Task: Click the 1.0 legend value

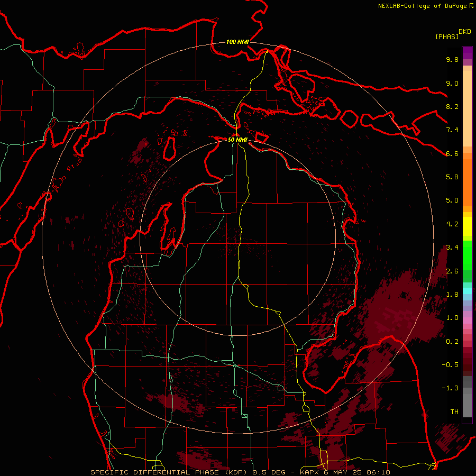Action: pos(452,318)
